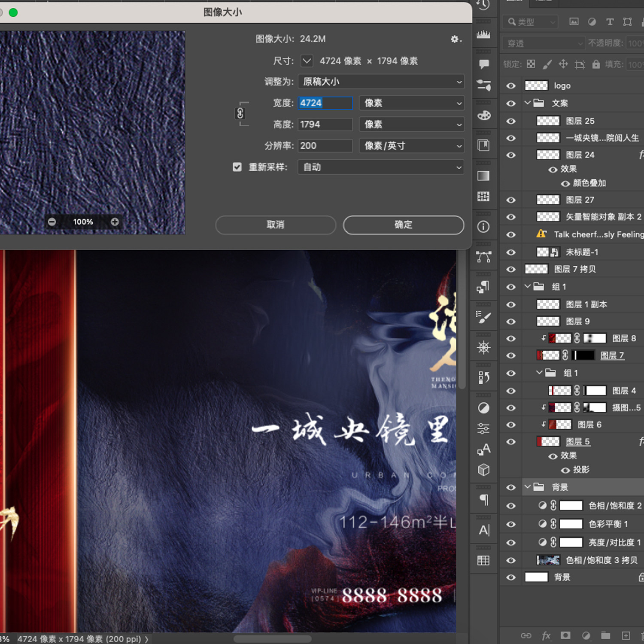The image size is (644, 644).
Task: Open the Paths panel icon
Action: coord(483,257)
